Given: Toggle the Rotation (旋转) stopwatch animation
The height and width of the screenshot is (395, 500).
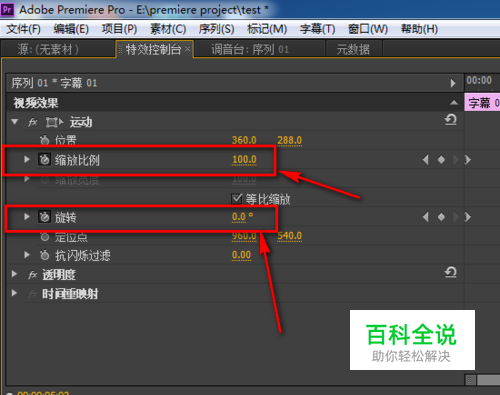Looking at the screenshot, I should [x=44, y=217].
